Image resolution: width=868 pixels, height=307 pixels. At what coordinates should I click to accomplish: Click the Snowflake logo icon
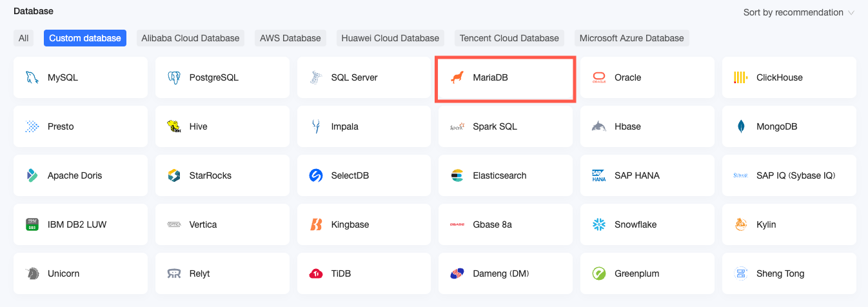click(599, 224)
